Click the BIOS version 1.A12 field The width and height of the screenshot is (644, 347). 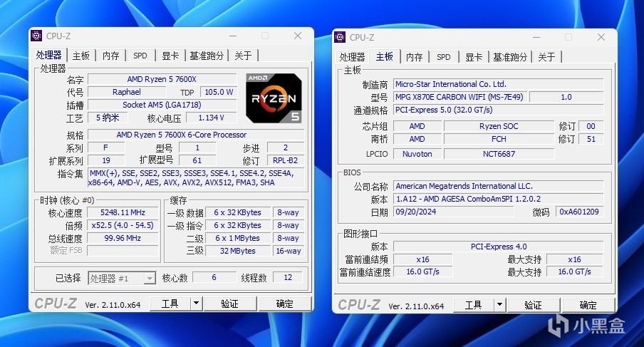tap(498, 199)
